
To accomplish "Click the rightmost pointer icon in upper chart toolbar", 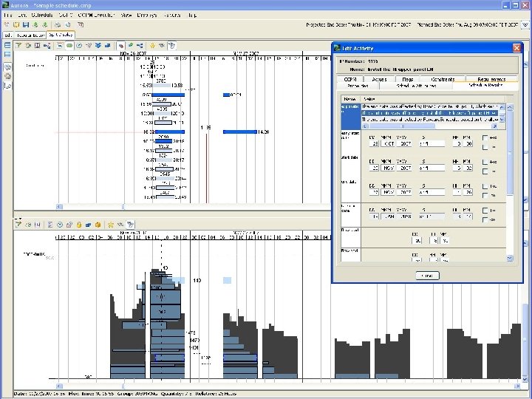I will coord(171,46).
